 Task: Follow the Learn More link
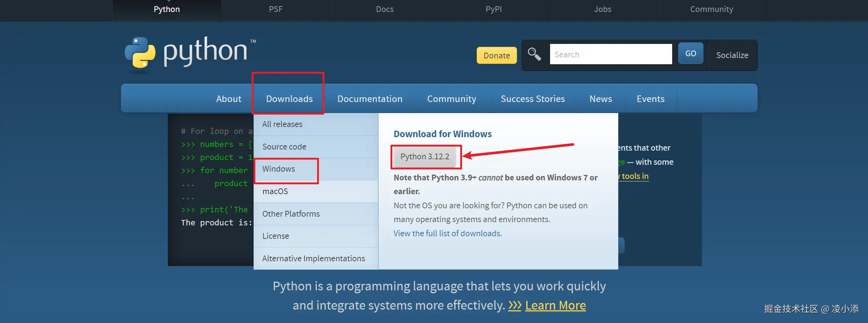(x=555, y=305)
